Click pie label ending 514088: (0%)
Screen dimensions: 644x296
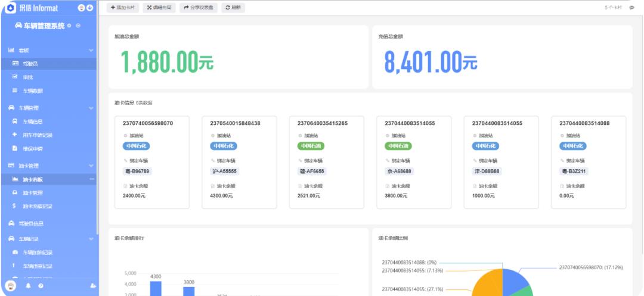409,263
